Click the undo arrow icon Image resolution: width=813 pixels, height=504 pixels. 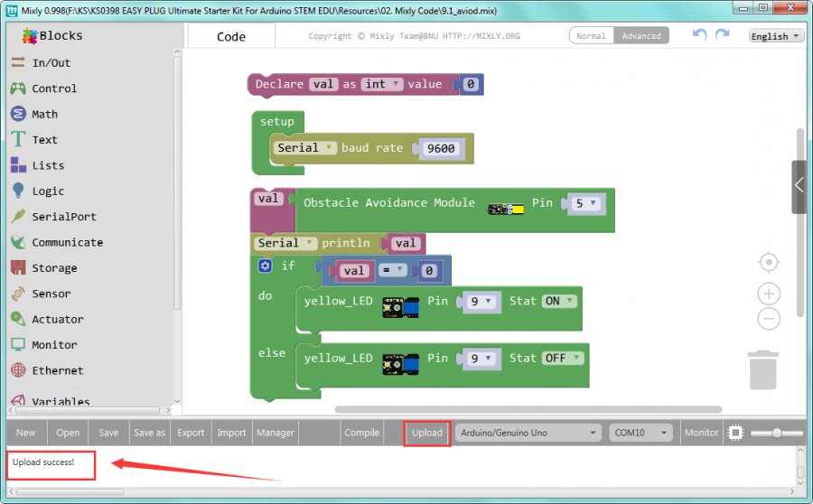tap(699, 34)
